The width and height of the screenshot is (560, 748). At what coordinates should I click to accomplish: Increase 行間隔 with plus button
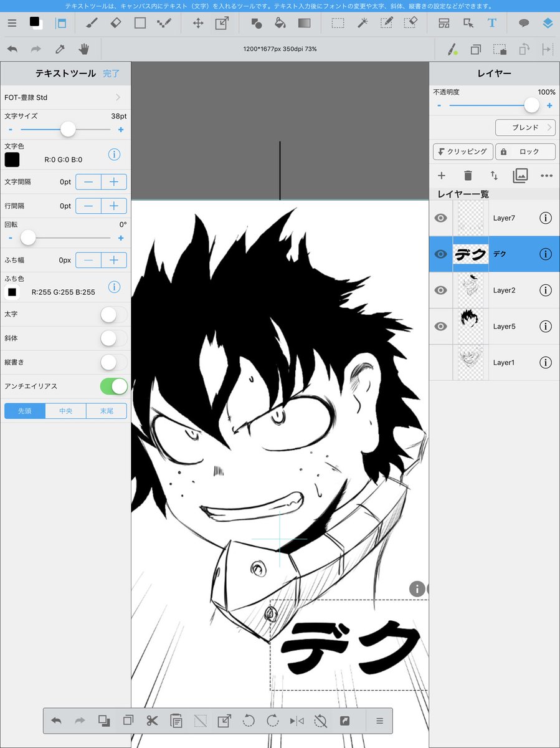[114, 206]
